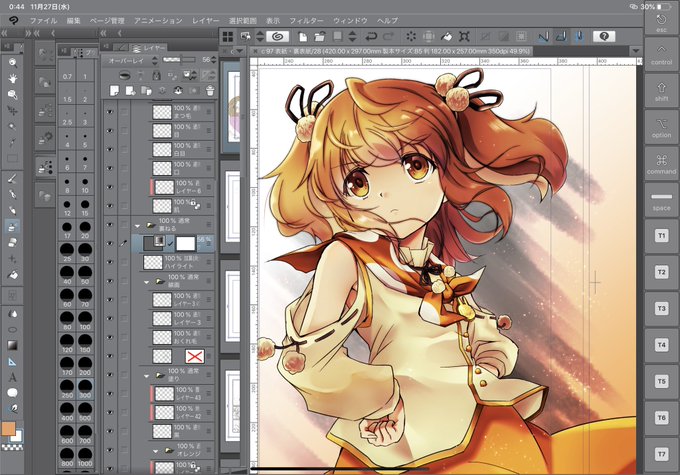Open Clip Studio from the spiral toolbar button
Screen dimensions: 680x475
tap(278, 36)
